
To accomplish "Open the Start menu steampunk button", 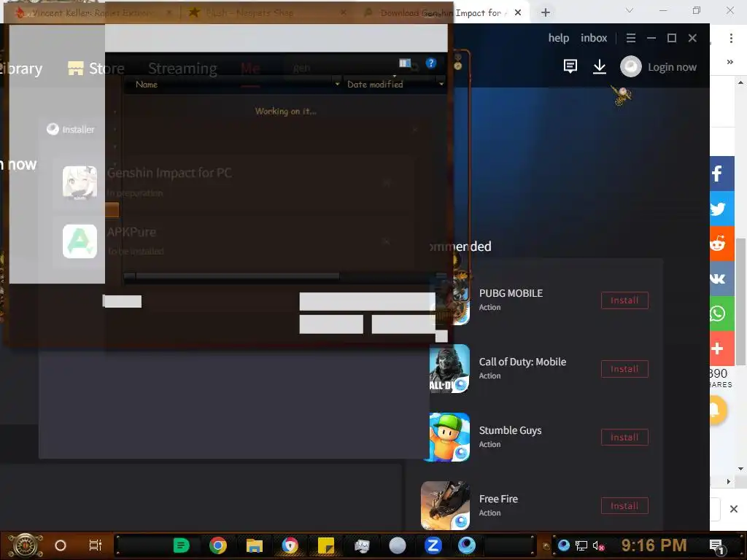I will coord(26,545).
